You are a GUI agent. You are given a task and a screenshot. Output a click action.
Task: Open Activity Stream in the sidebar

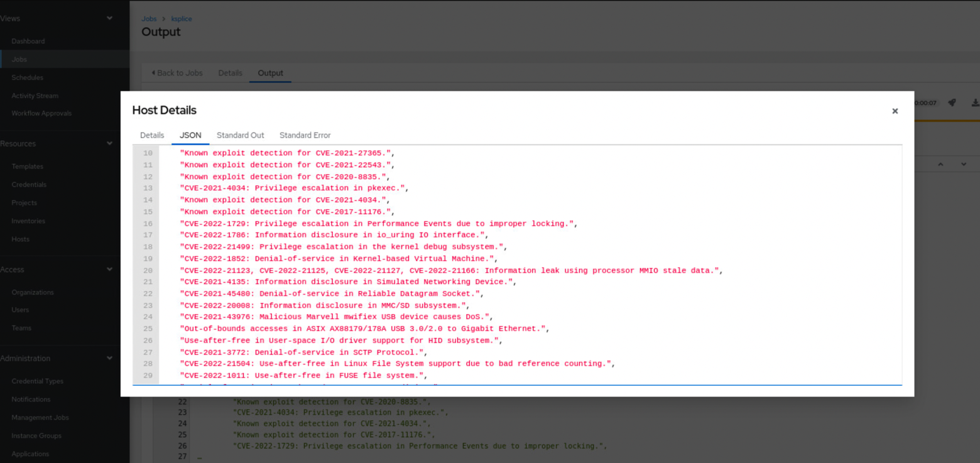coord(35,96)
